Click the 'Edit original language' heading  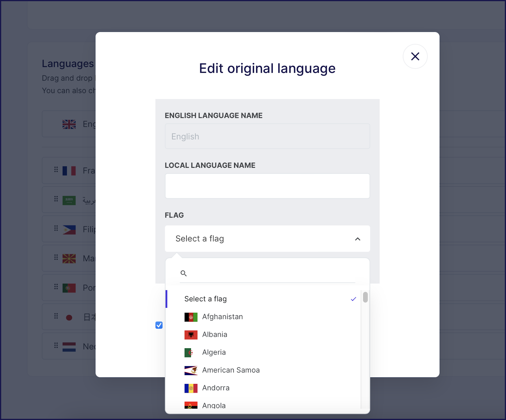tap(267, 68)
